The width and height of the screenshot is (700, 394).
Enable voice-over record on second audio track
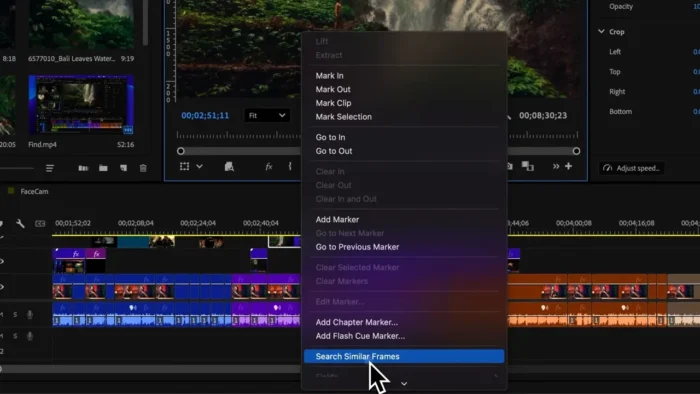30,336
